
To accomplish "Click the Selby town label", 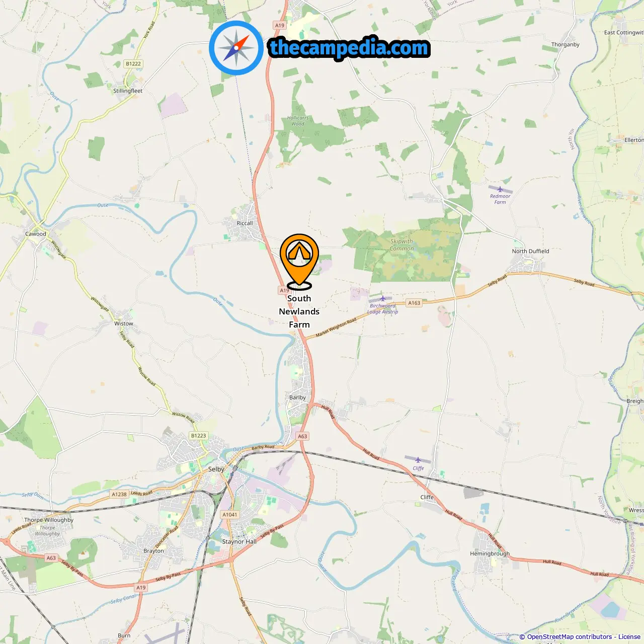I will pyautogui.click(x=216, y=469).
